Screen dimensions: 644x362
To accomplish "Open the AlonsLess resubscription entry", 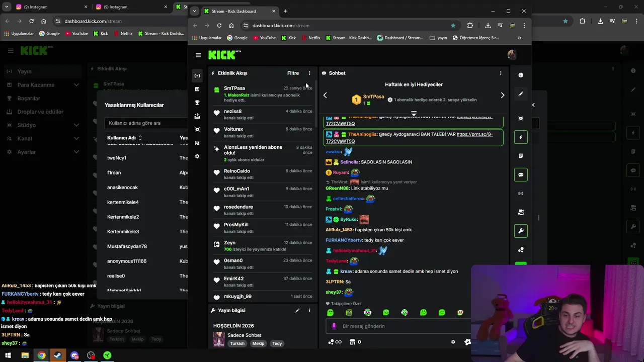I will 263,153.
